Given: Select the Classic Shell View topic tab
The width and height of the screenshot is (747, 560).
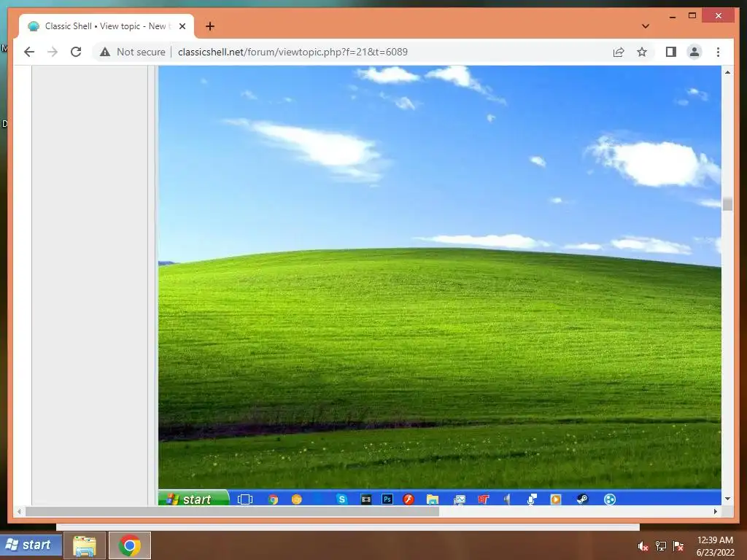Looking at the screenshot, I should coord(107,26).
